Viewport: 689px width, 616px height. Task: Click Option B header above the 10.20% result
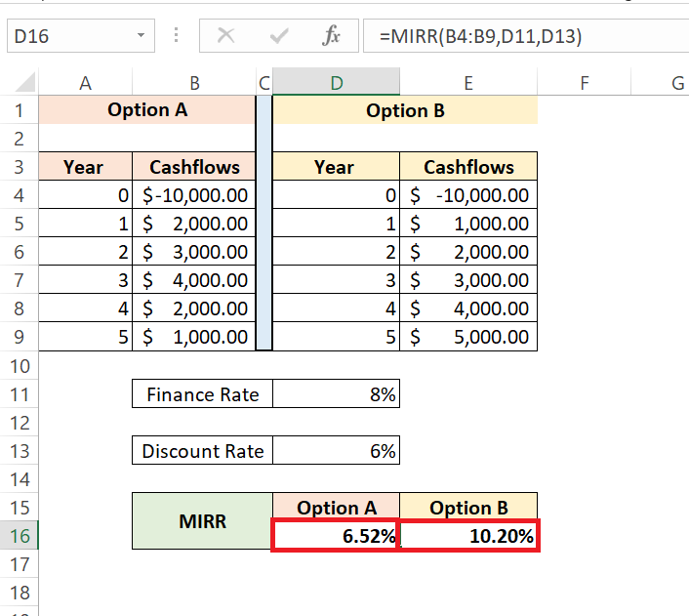(468, 507)
